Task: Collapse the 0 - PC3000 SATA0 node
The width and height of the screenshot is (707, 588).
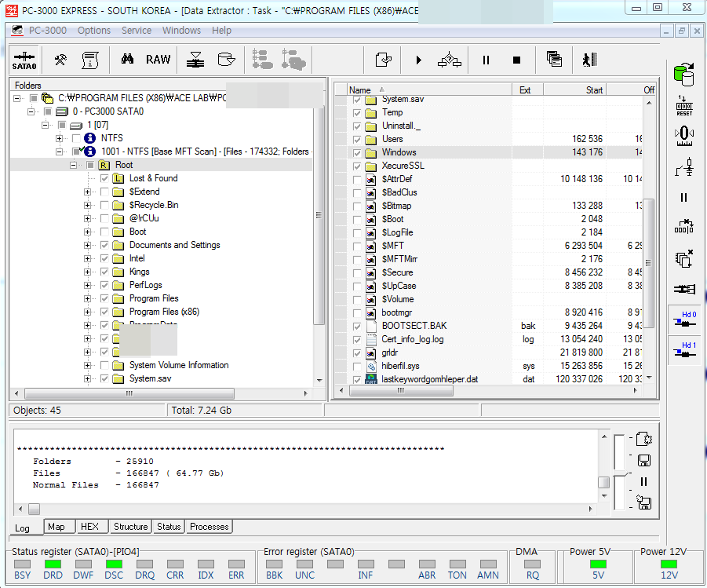Action: pos(31,111)
